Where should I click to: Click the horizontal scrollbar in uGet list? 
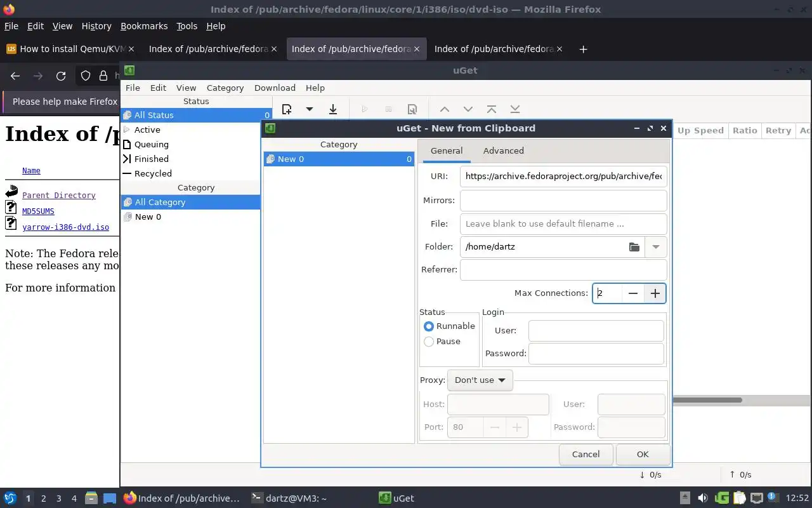(707, 400)
